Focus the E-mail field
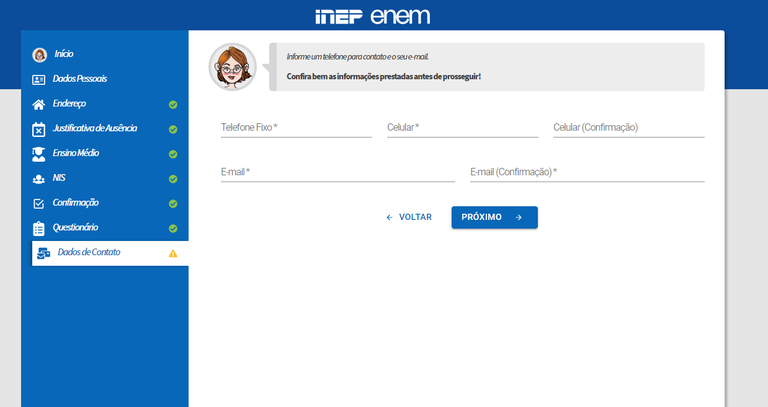This screenshot has width=768, height=407. point(338,172)
